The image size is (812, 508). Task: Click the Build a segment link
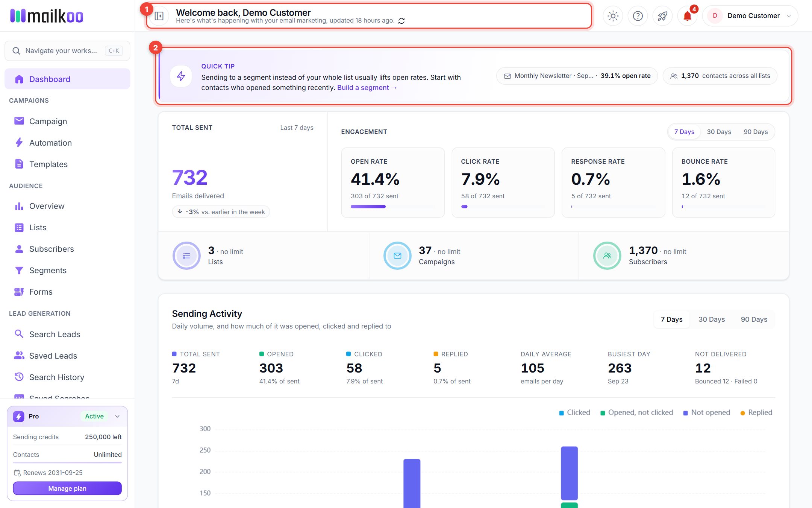[367, 88]
